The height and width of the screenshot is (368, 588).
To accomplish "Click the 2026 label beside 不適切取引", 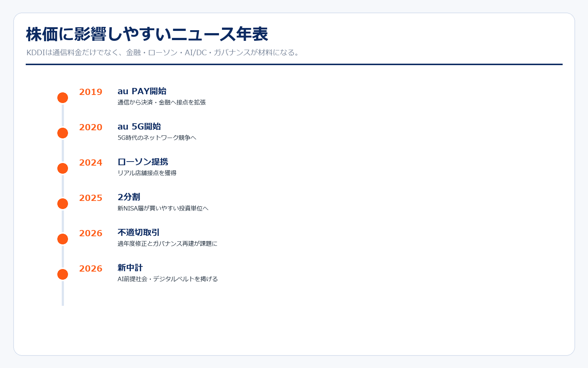I will pos(91,233).
